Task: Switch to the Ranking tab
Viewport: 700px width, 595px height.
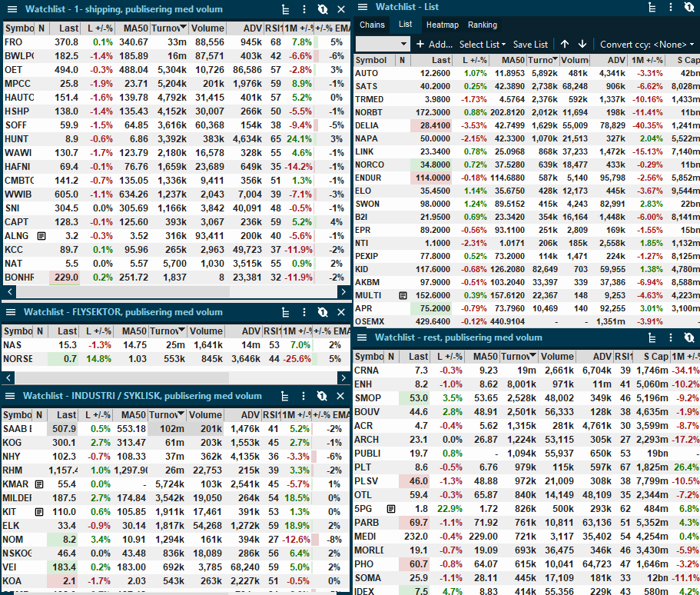Action: (x=483, y=25)
